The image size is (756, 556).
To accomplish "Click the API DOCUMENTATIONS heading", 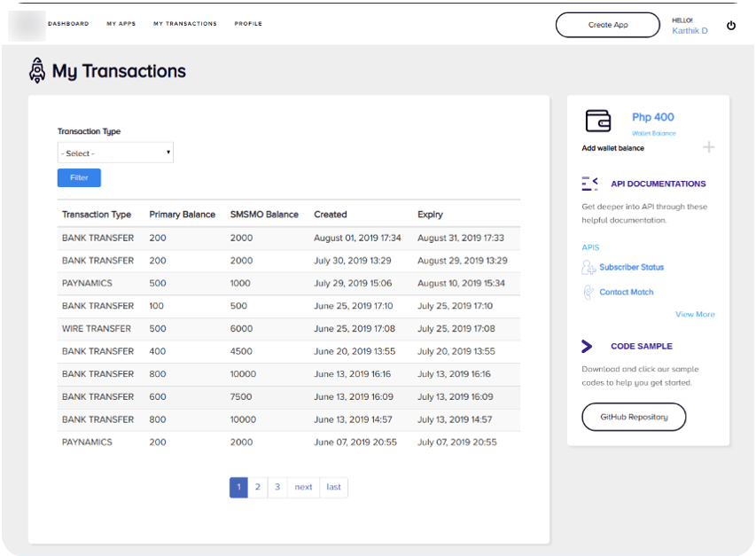I will tap(659, 184).
